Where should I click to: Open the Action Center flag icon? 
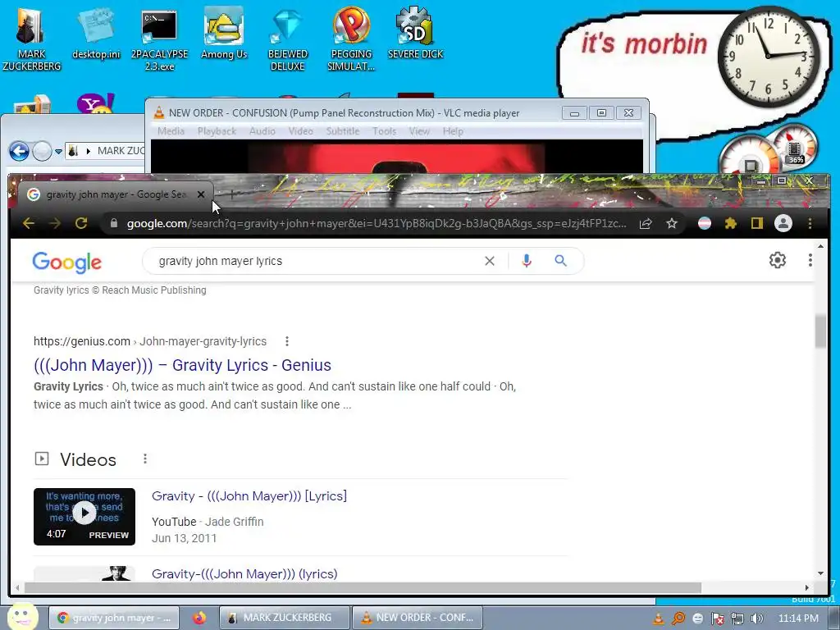717,619
